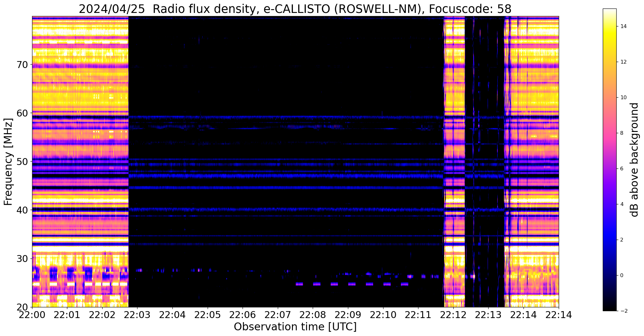The width and height of the screenshot is (644, 336).
Task: Click the 'Frequency [MHz]' axis label
Action: pos(8,162)
